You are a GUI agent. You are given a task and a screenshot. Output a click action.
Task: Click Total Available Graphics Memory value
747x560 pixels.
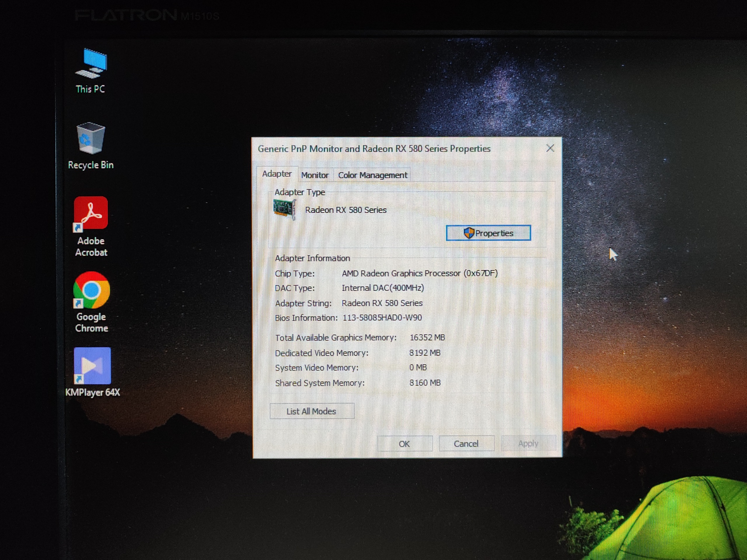(427, 337)
